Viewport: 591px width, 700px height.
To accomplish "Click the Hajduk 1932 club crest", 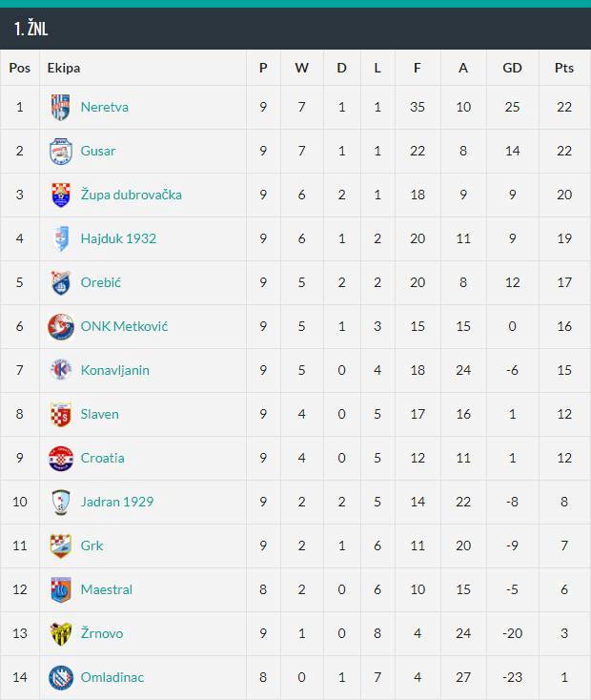I will [x=60, y=238].
